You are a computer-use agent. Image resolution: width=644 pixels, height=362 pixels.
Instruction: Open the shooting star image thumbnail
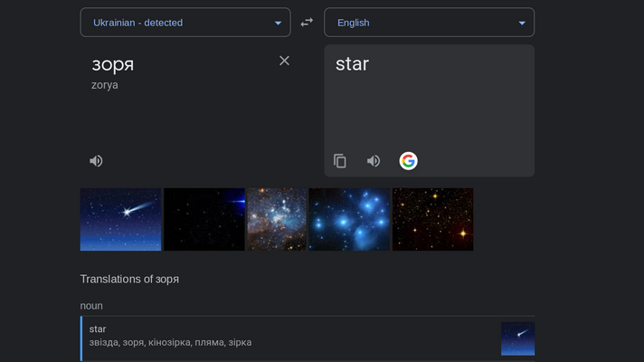pyautogui.click(x=120, y=219)
